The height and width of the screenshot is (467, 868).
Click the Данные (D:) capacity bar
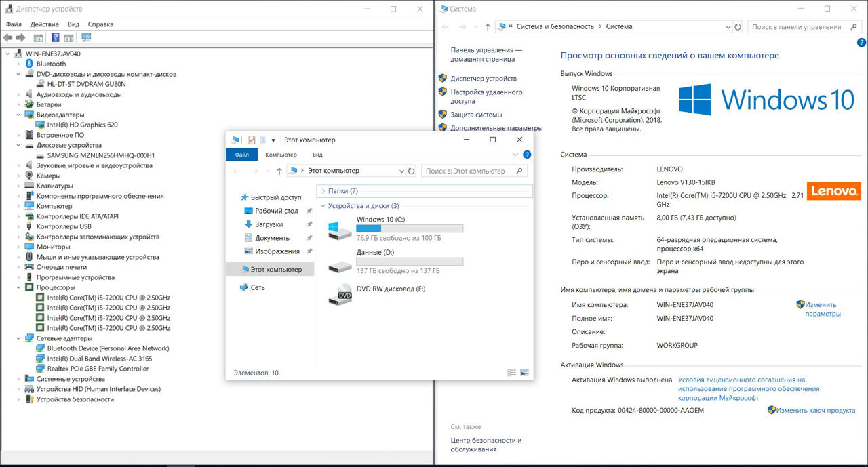[410, 262]
